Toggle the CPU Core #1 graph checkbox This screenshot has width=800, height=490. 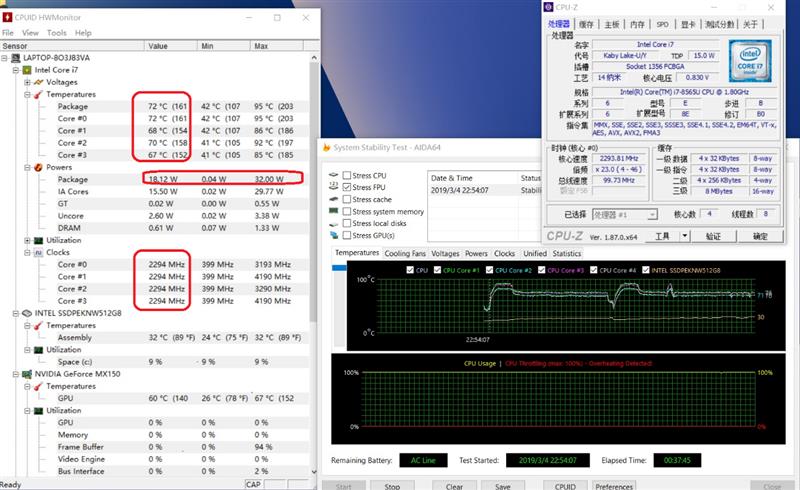click(437, 270)
